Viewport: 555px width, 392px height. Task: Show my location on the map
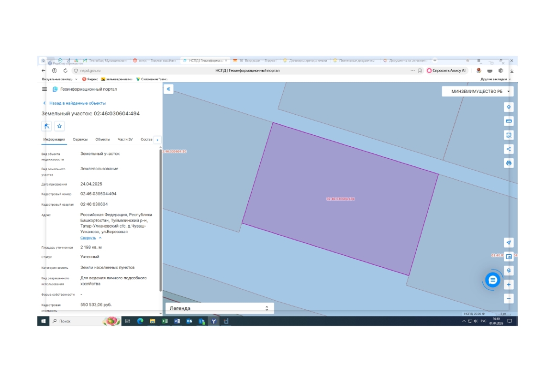point(509,242)
